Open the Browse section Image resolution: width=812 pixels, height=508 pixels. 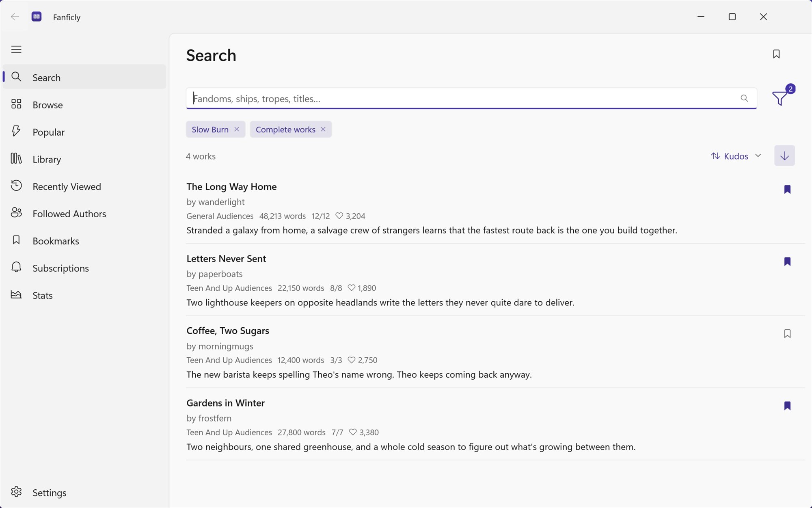coord(84,104)
